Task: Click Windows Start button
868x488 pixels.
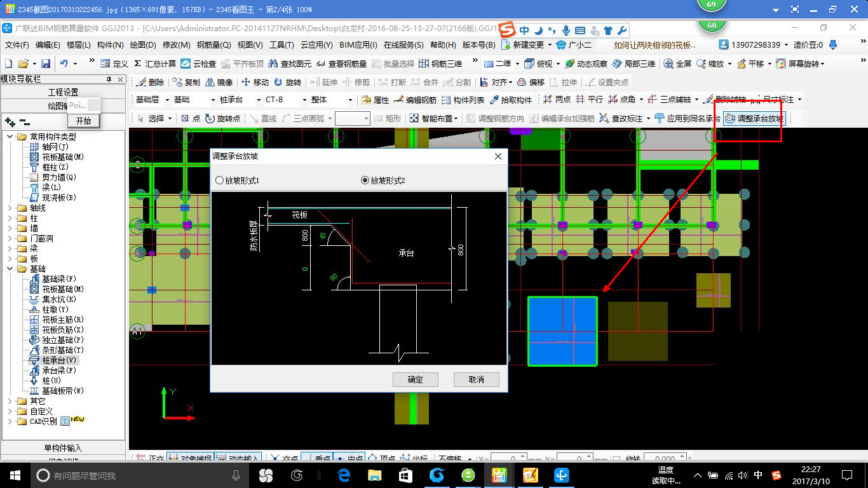Action: coord(15,475)
